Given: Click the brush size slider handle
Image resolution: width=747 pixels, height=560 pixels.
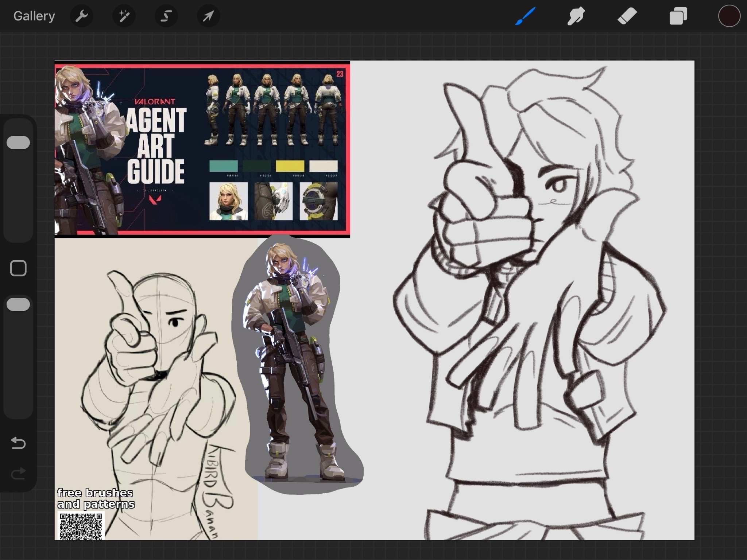Looking at the screenshot, I should pos(18,143).
